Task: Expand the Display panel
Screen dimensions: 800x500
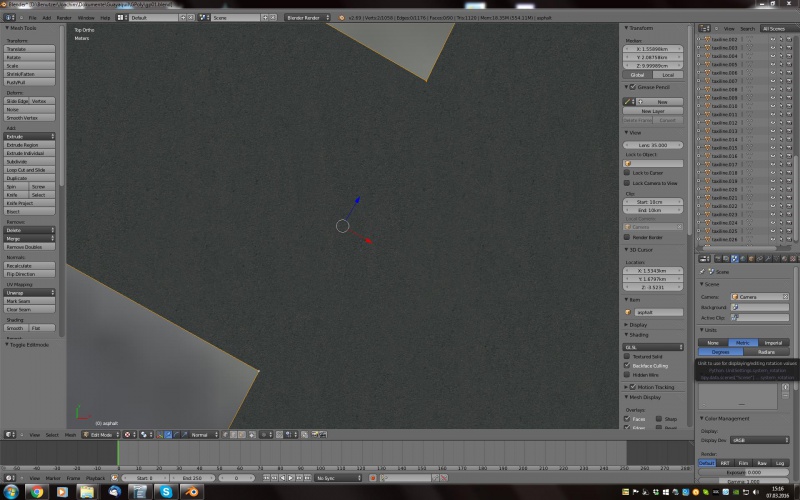Action: coord(636,324)
